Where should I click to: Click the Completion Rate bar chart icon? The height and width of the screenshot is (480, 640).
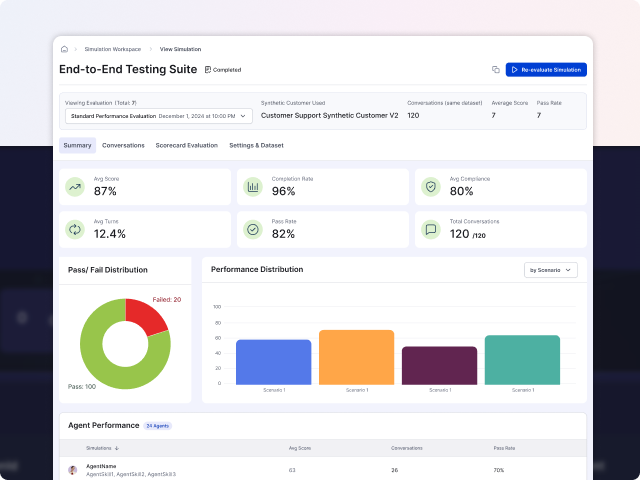tap(253, 186)
